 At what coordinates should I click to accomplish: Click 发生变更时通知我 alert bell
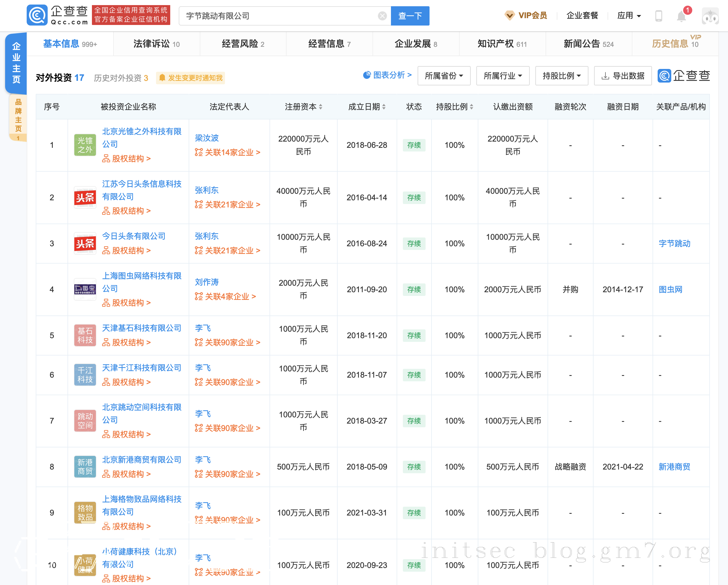[x=162, y=78]
